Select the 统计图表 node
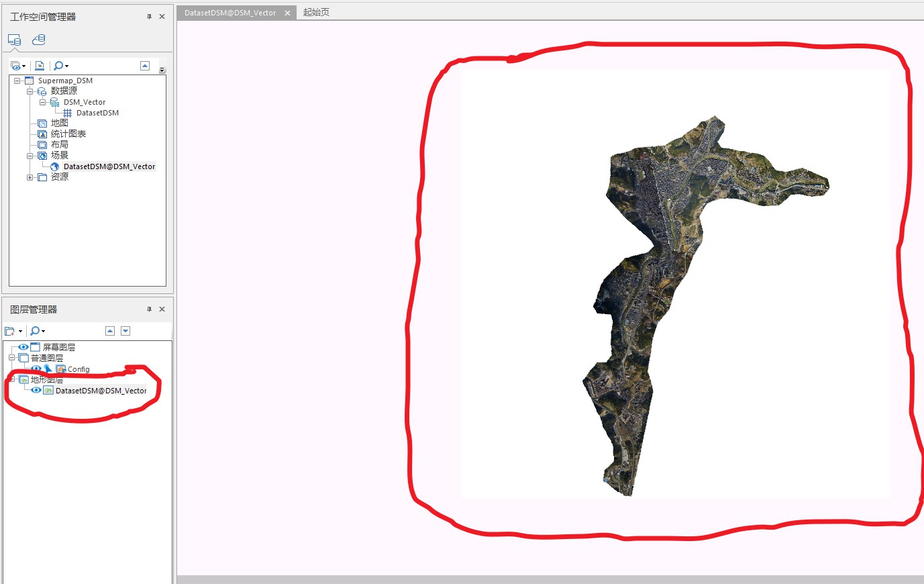This screenshot has width=924, height=584. click(68, 134)
